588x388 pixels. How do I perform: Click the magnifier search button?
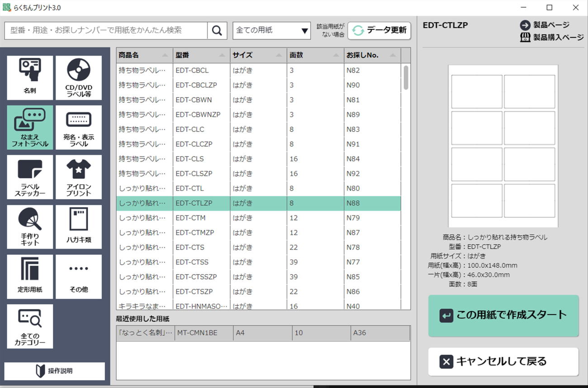(x=217, y=31)
